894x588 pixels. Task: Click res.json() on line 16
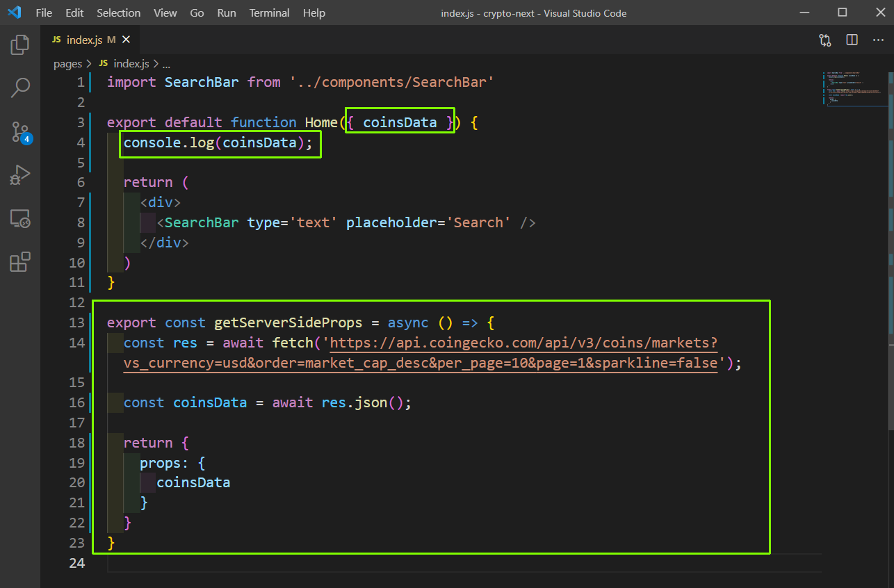[x=361, y=402]
